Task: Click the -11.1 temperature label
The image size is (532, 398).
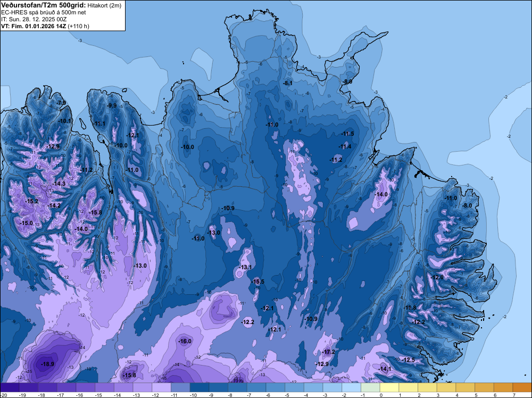Action: point(99,123)
